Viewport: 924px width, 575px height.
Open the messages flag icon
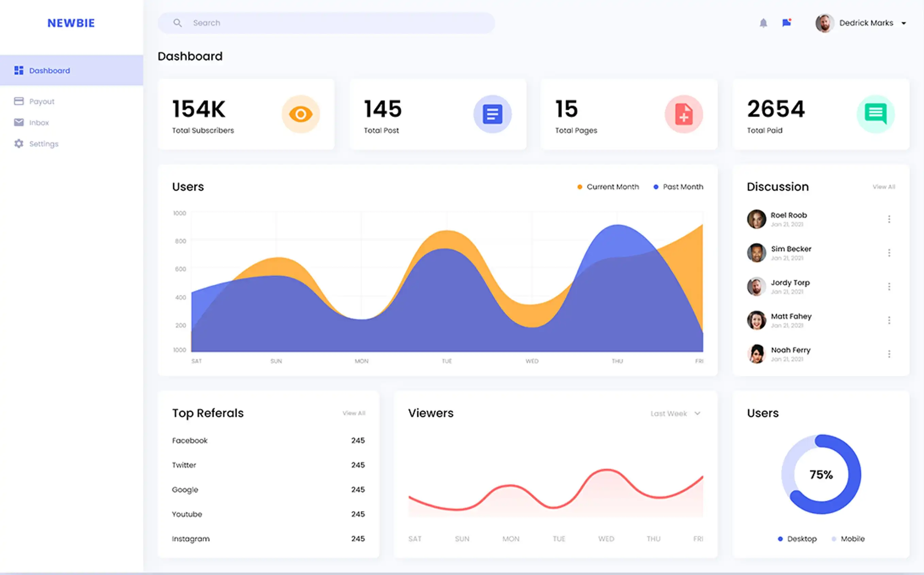(786, 23)
